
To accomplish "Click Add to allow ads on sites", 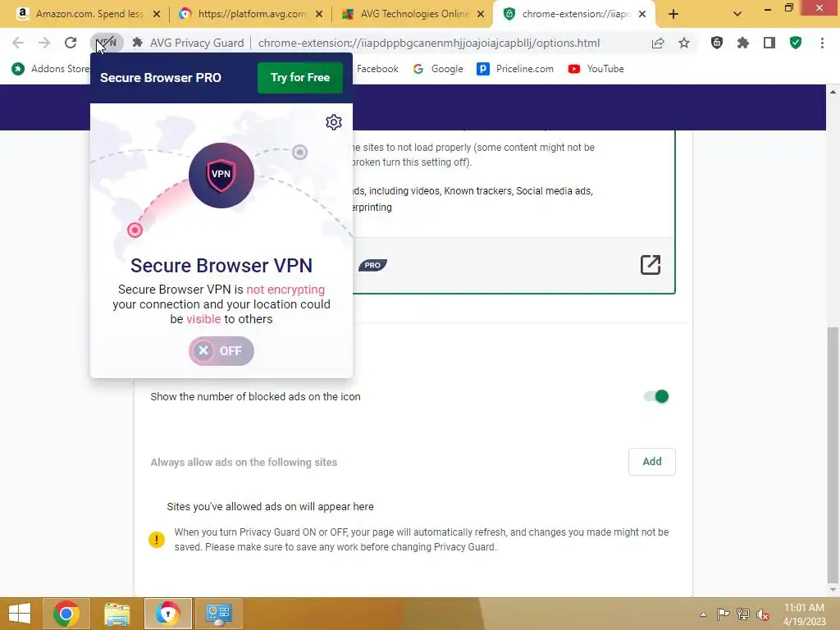I will click(x=652, y=462).
